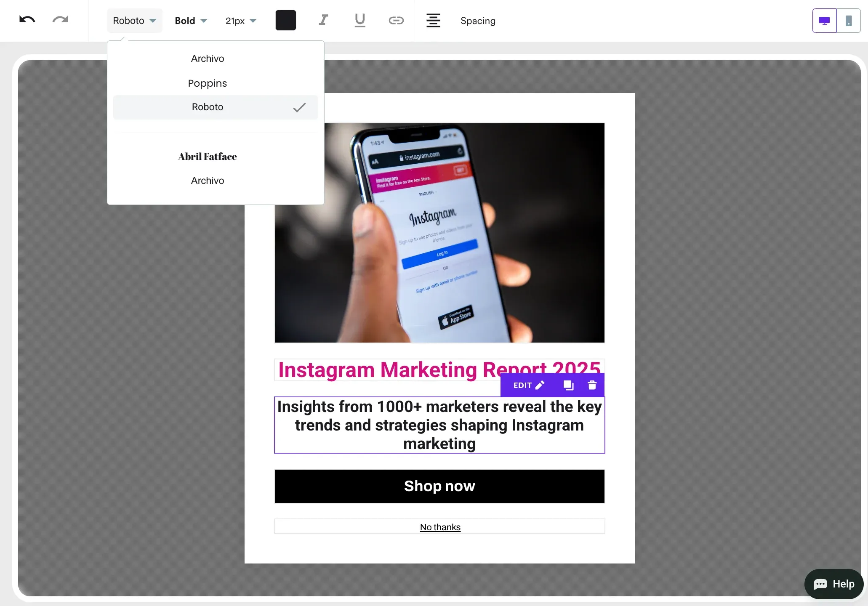
Task: Choose Archivo below Abril Fatface
Action: pyautogui.click(x=216, y=181)
